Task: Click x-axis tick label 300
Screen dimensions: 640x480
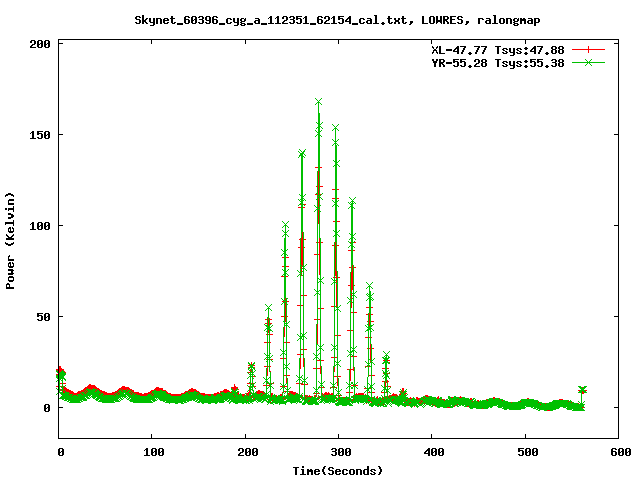Action: click(341, 452)
